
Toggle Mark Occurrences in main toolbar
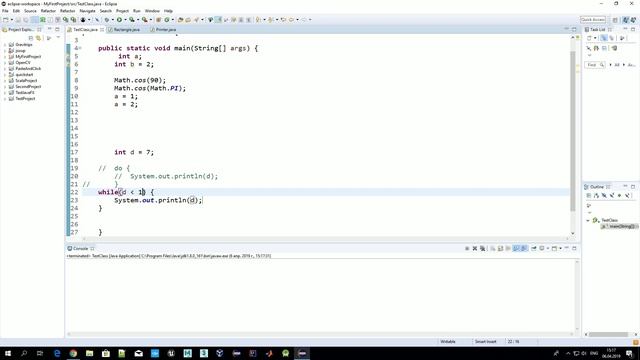click(x=218, y=20)
